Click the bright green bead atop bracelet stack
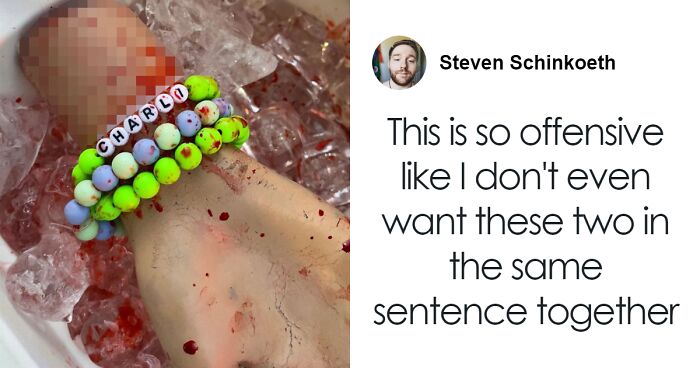Viewport: 700px width, 368px height. pos(201,88)
